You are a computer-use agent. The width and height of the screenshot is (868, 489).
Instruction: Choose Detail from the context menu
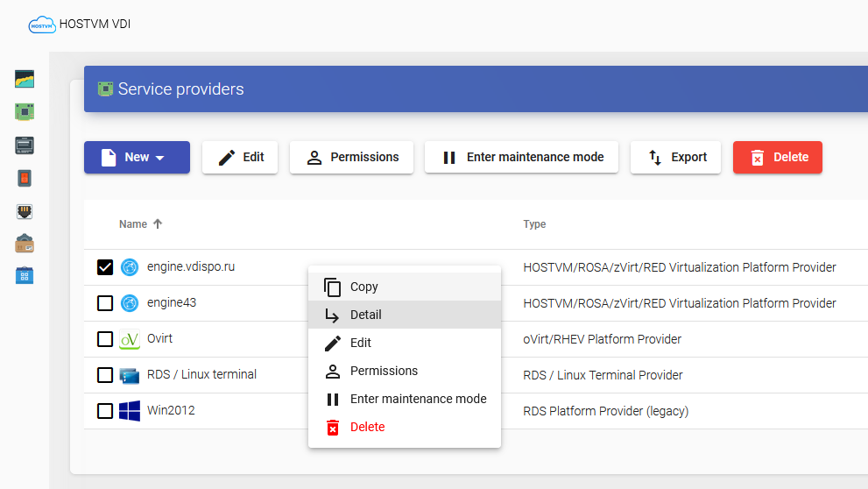[x=405, y=315]
